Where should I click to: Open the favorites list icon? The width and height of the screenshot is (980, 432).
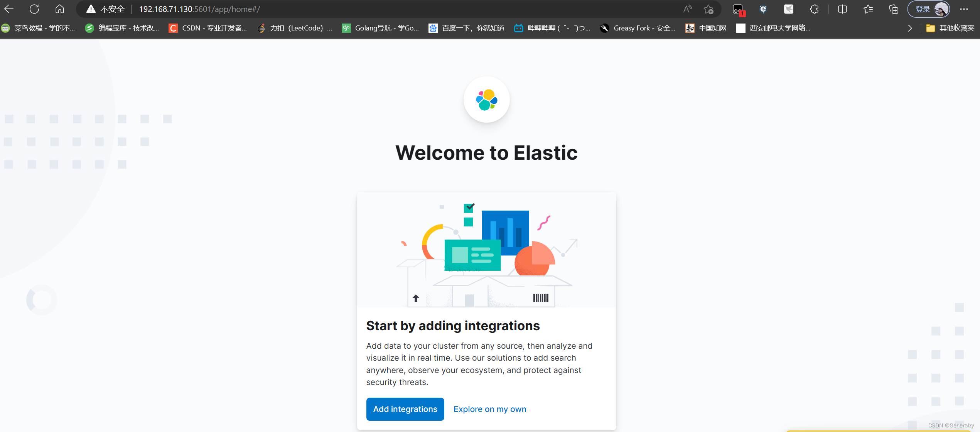tap(868, 9)
